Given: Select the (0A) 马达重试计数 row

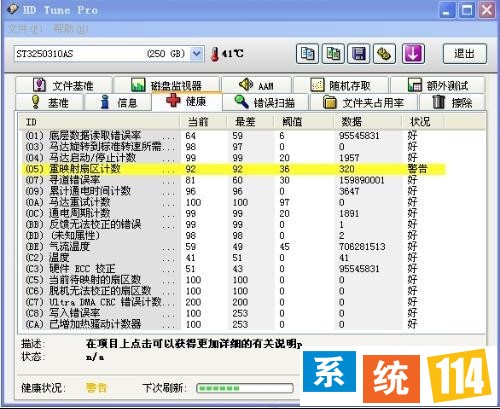Looking at the screenshot, I should point(233,202).
